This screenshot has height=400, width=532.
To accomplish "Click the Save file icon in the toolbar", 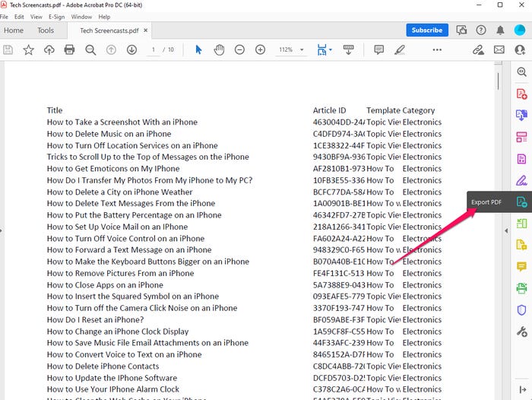I will click(x=8, y=50).
